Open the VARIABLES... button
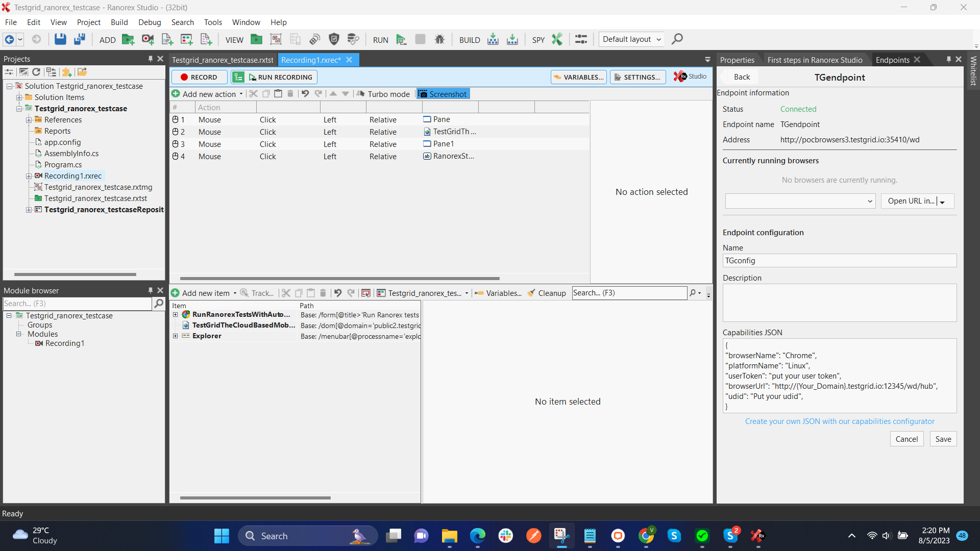The image size is (980, 551). [579, 77]
